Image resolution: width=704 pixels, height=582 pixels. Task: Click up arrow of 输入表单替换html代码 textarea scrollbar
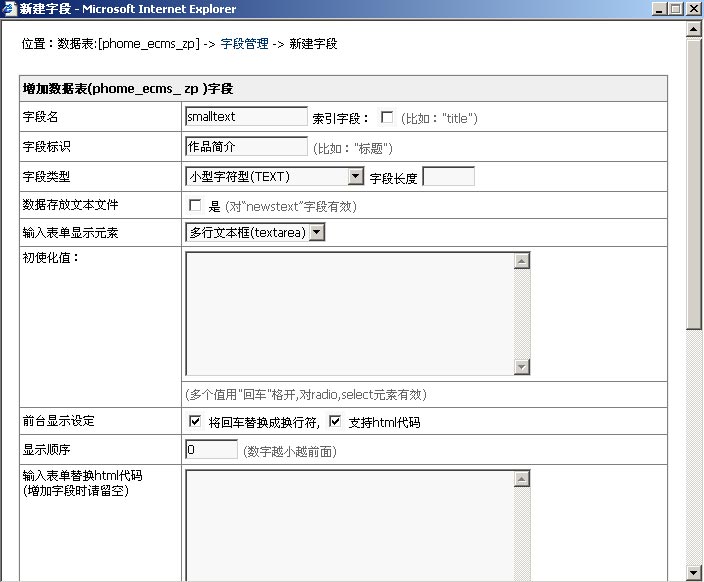pyautogui.click(x=521, y=479)
